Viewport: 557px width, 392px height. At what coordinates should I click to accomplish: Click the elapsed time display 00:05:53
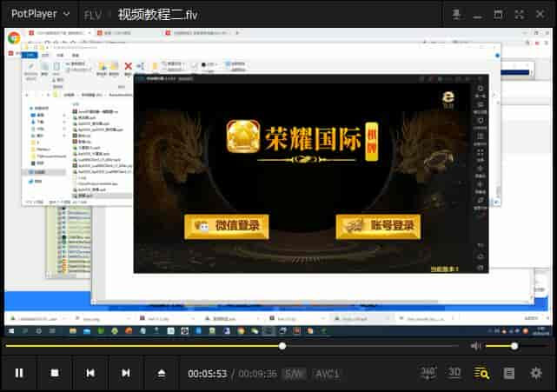click(207, 374)
